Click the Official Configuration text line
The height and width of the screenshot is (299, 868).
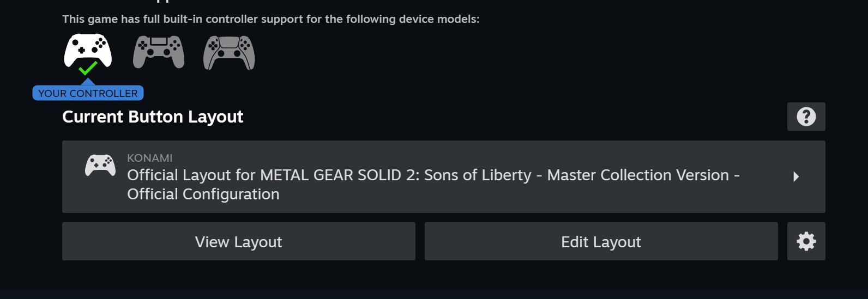203,194
